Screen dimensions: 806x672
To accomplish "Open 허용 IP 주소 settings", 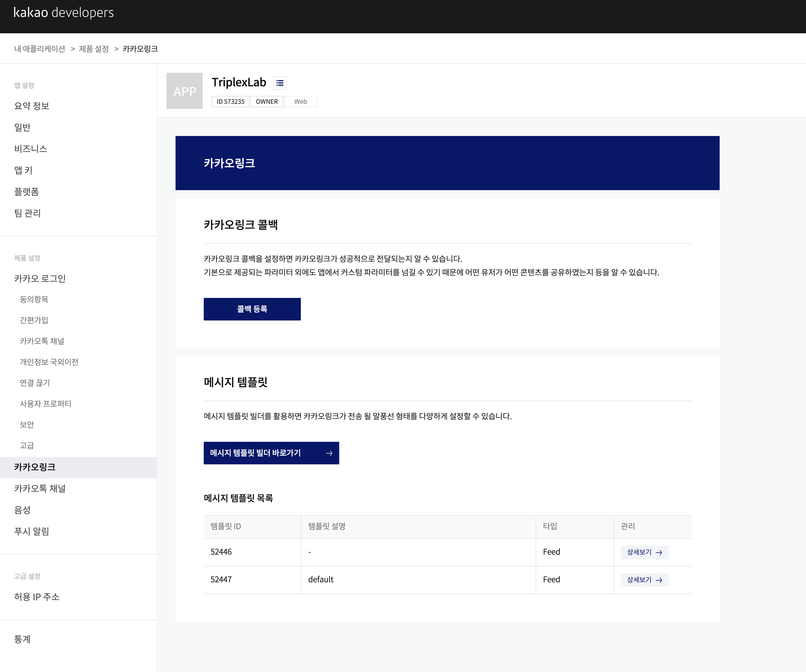I will pos(37,597).
